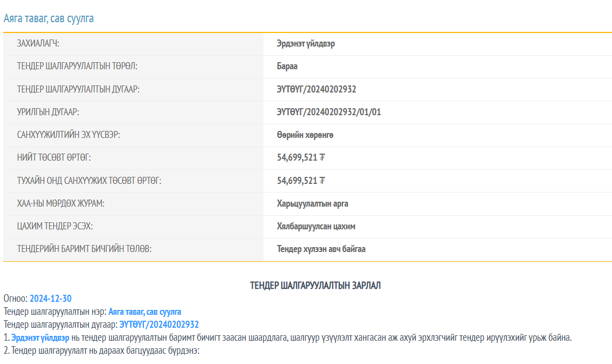Click the "ТЕНДЕР ШАЛГАРУУЛАЛТЫН ЗАРЛАЛ" heading
Image resolution: width=612 pixels, height=364 pixels.
315,286
